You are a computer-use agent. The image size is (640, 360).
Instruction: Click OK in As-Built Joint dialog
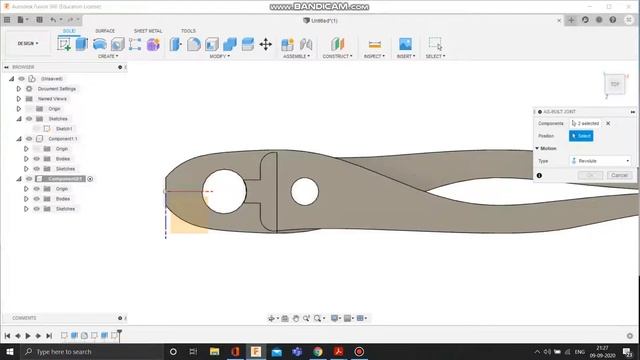point(590,175)
